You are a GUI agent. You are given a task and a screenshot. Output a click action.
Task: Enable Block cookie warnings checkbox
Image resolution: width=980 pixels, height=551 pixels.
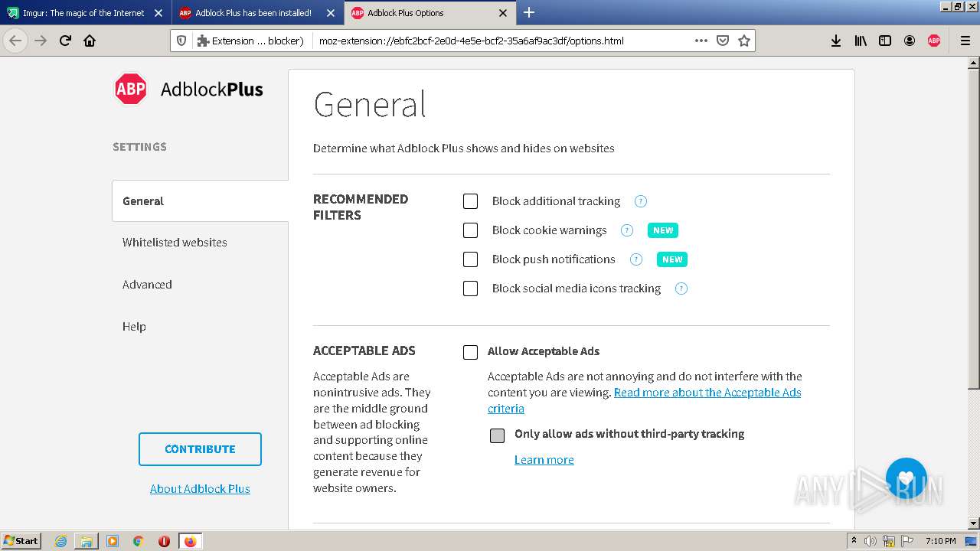[471, 230]
